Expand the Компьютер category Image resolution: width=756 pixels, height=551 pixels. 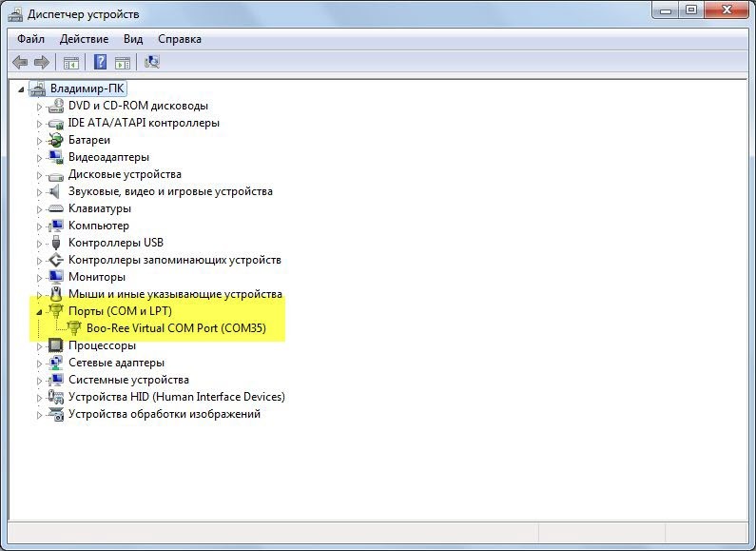tap(40, 226)
